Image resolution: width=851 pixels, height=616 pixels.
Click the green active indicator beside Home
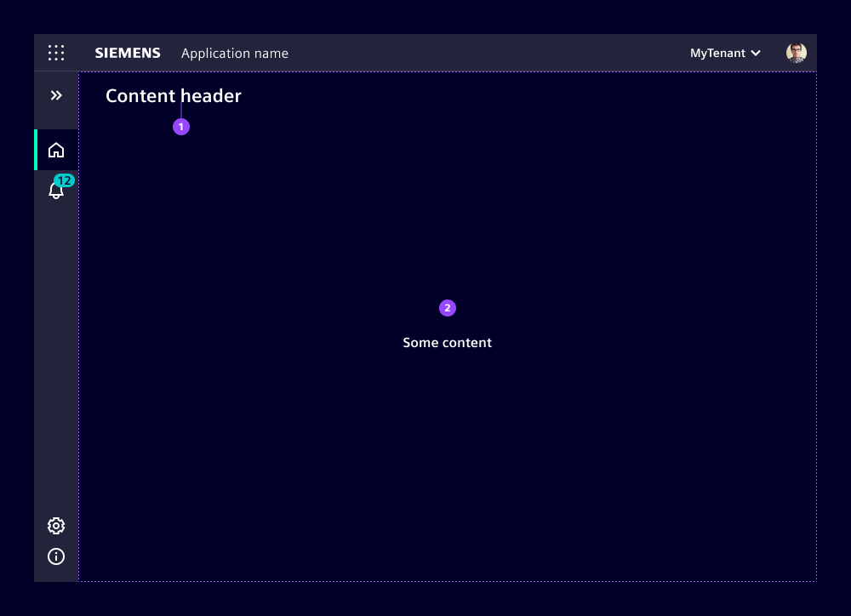[x=36, y=150]
